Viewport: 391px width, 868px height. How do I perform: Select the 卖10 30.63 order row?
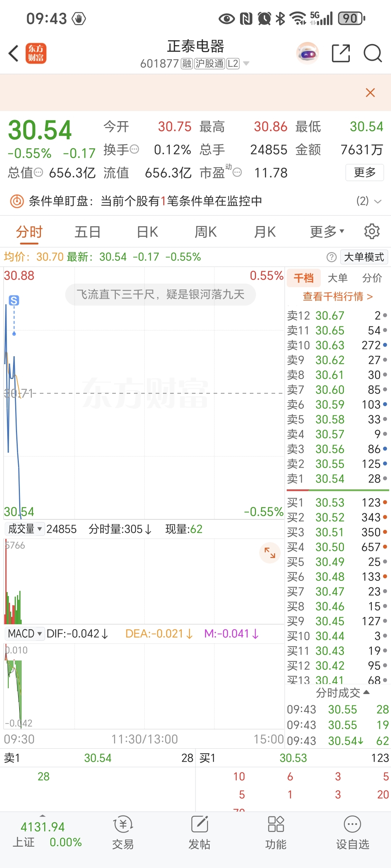click(x=337, y=345)
